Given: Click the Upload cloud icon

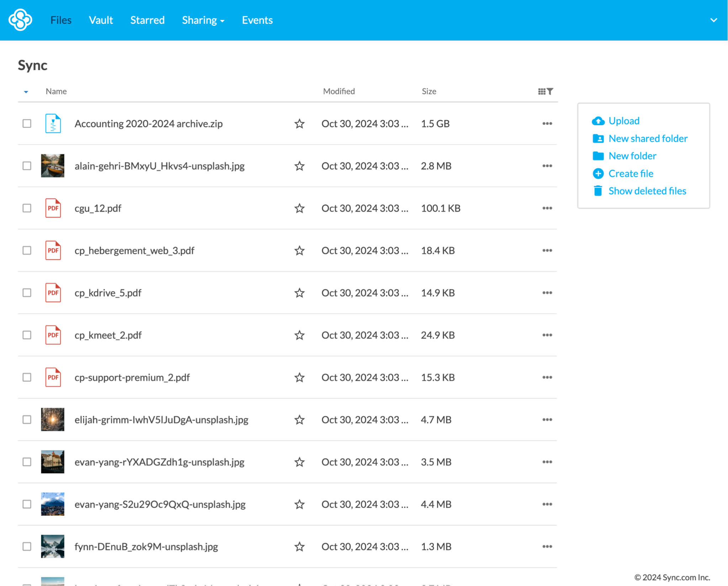Looking at the screenshot, I should (x=598, y=121).
